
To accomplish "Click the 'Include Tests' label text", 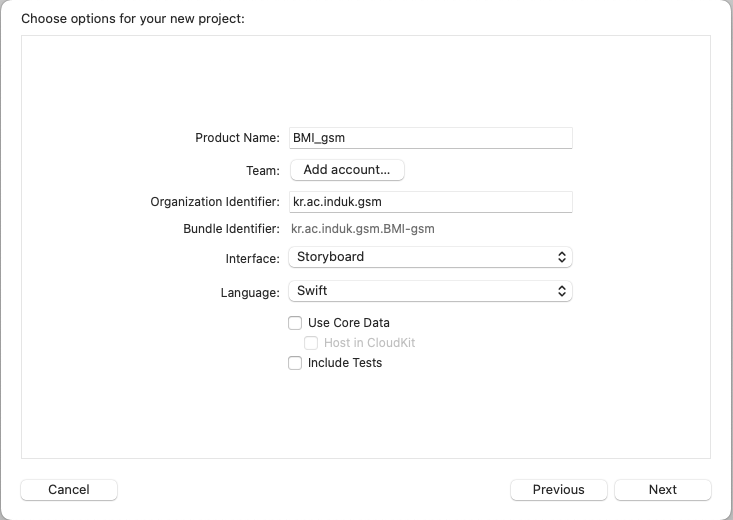I will click(345, 363).
